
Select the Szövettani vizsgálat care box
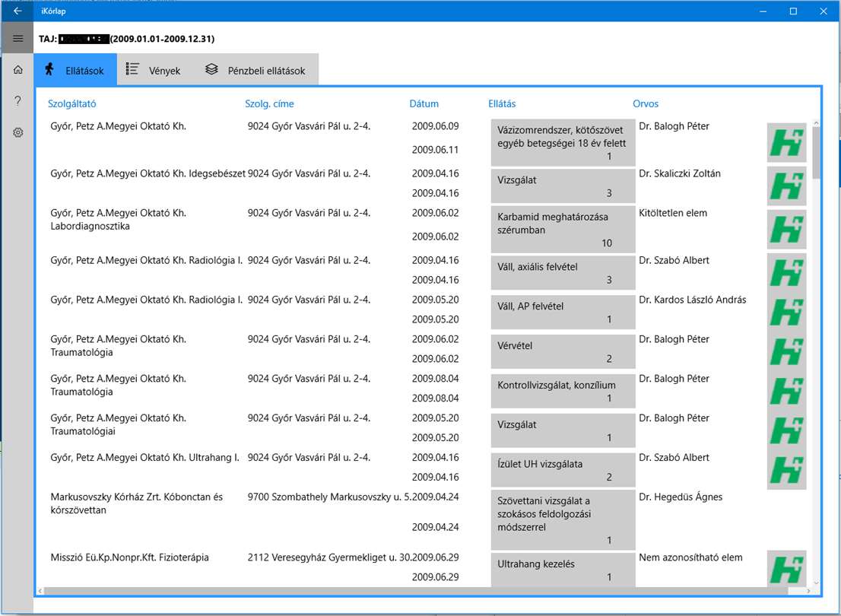click(x=563, y=519)
